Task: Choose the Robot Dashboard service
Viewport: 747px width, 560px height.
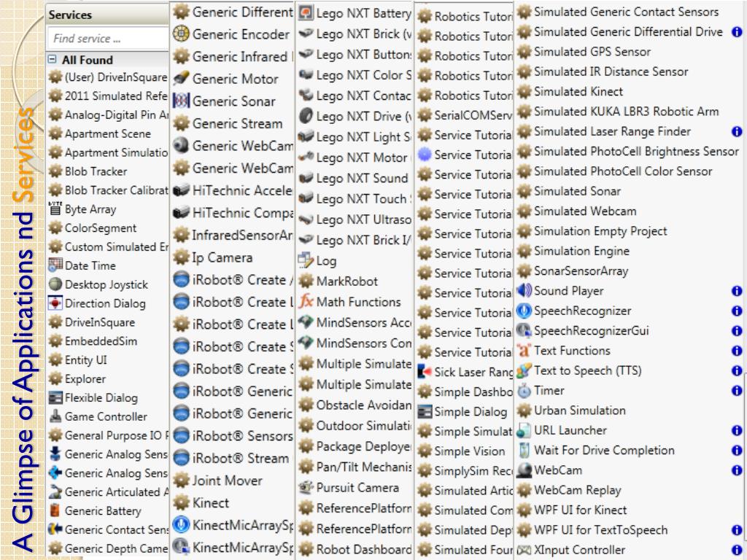Action: click(x=364, y=549)
